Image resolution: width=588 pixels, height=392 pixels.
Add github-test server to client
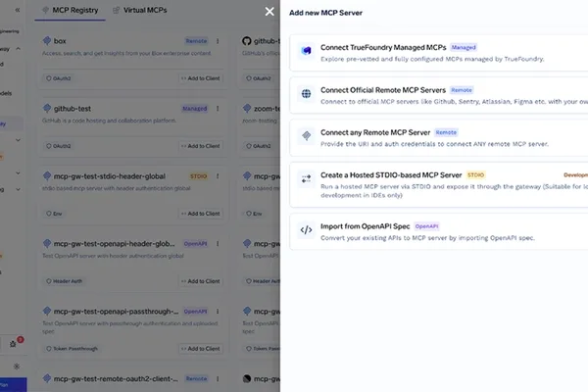pos(201,146)
